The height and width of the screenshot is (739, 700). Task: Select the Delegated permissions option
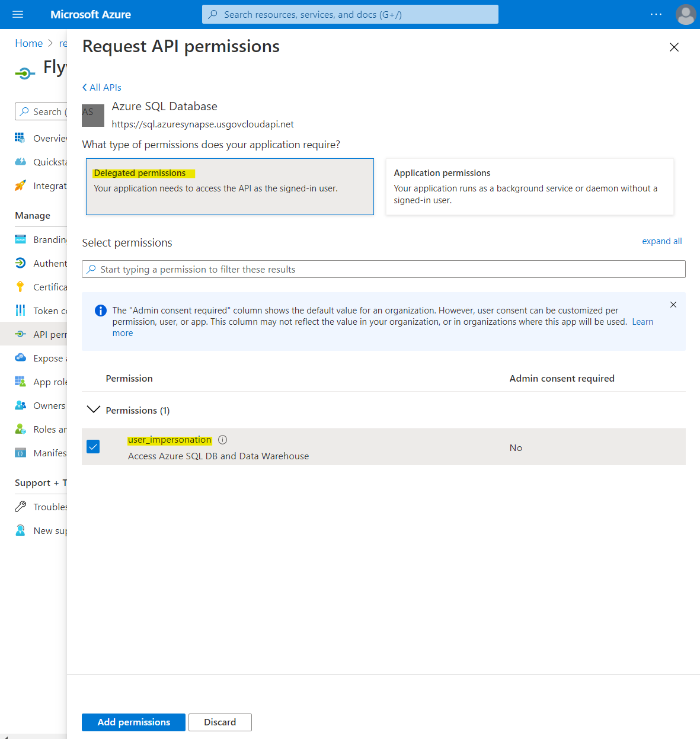(229, 186)
